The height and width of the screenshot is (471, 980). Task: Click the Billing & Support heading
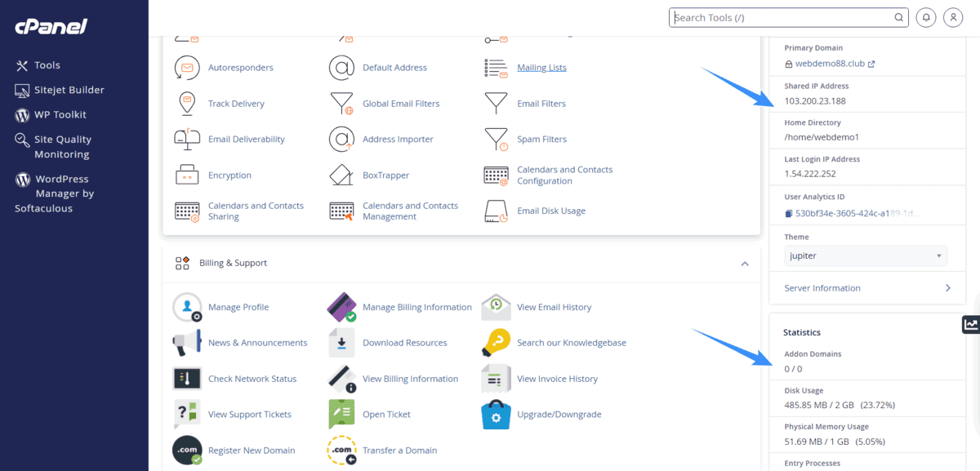pos(233,264)
